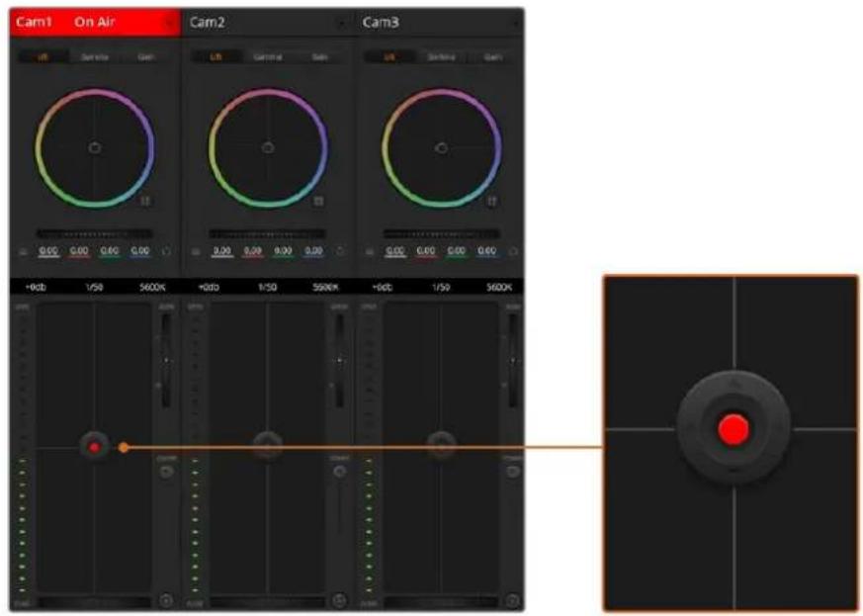Open the Cam1 header dropdown arrow
This screenshot has height=616, width=863.
coord(169,23)
